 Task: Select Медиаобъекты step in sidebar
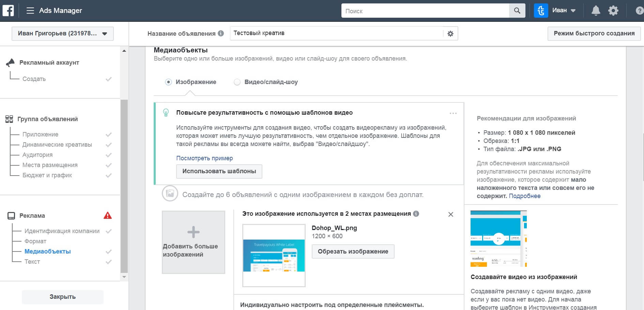pos(48,251)
